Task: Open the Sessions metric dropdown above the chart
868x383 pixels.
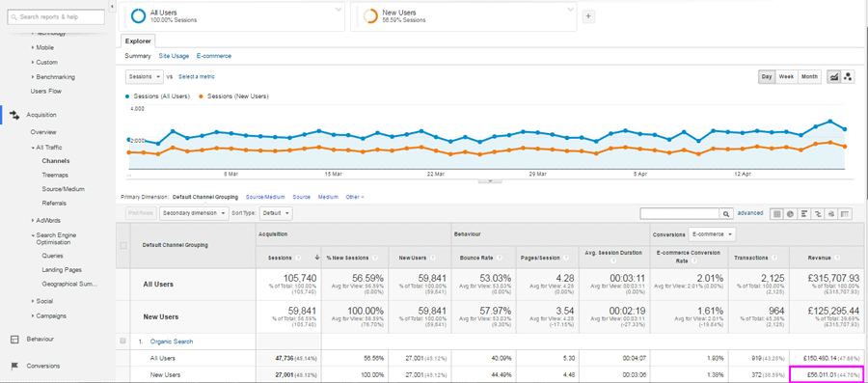Action: 145,76
